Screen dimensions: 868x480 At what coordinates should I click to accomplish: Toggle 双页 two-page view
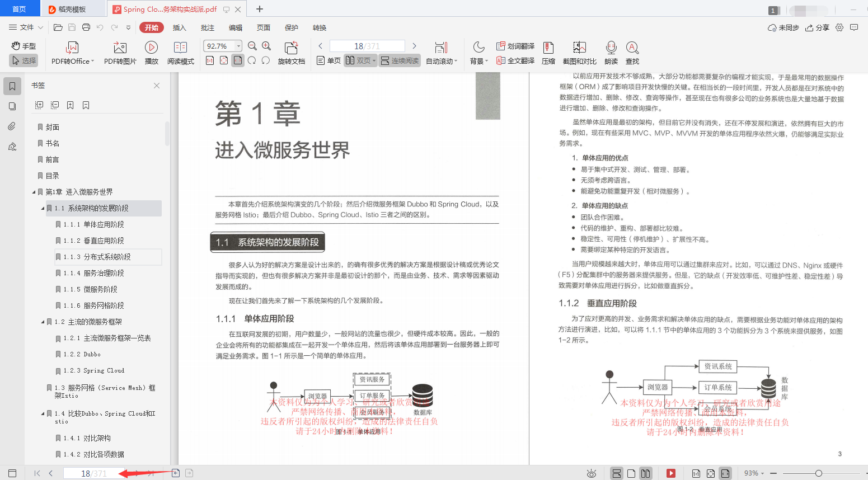pyautogui.click(x=360, y=60)
